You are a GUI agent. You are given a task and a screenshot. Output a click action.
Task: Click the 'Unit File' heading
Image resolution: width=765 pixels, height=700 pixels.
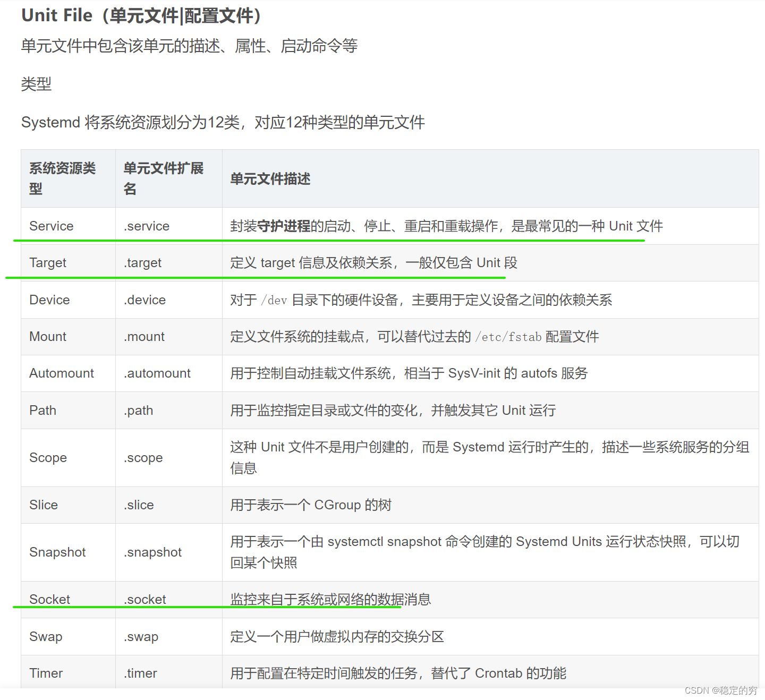[x=142, y=15]
